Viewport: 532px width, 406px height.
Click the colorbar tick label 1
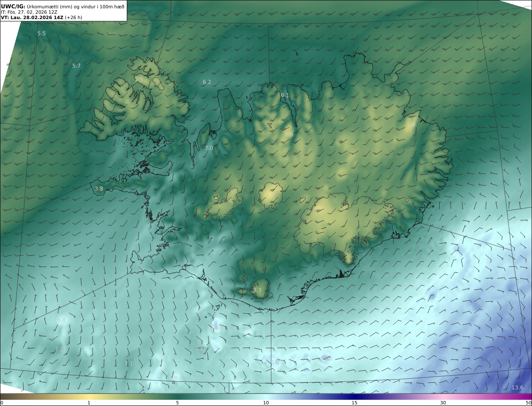[89, 403]
